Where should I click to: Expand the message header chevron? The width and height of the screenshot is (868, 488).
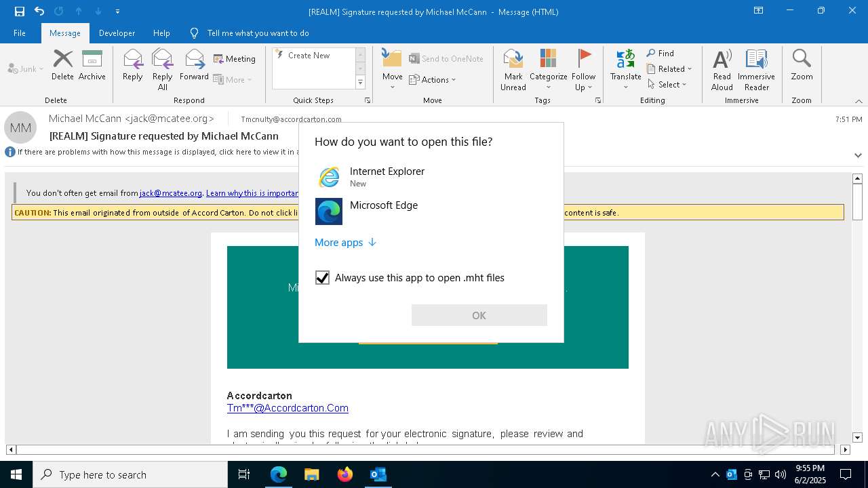(858, 155)
